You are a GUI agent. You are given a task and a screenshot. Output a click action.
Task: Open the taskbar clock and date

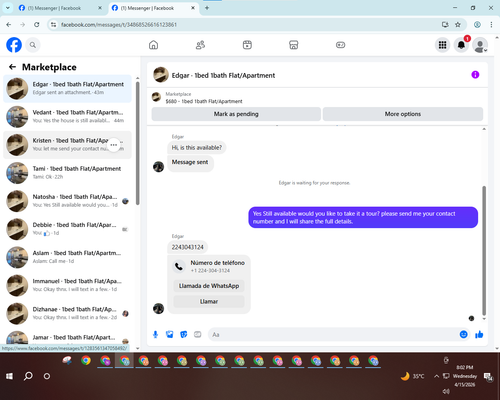(x=465, y=376)
